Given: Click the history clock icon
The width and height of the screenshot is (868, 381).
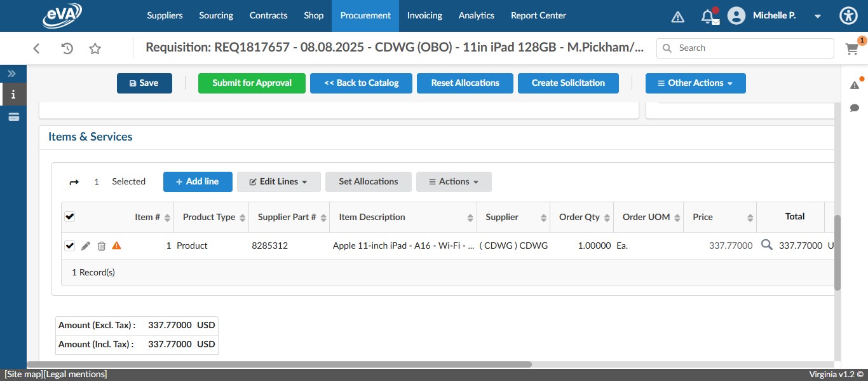Looking at the screenshot, I should tap(67, 48).
